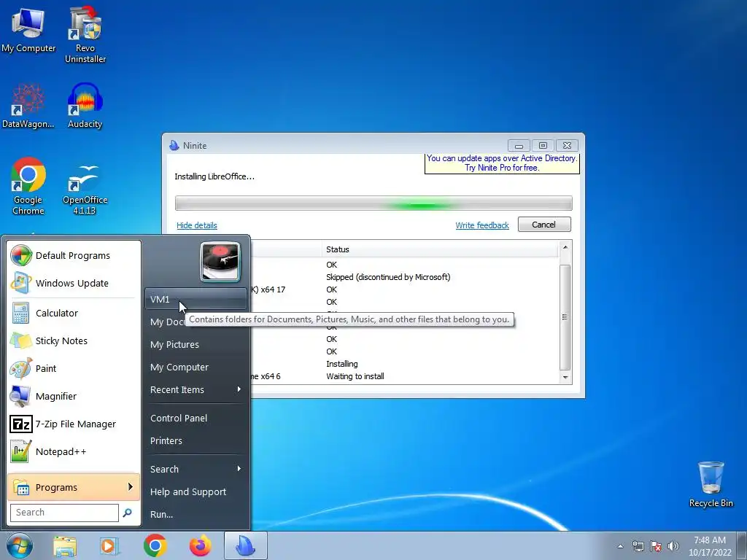The image size is (747, 560).
Task: Click Hide details link in Ninite
Action: pyautogui.click(x=197, y=225)
